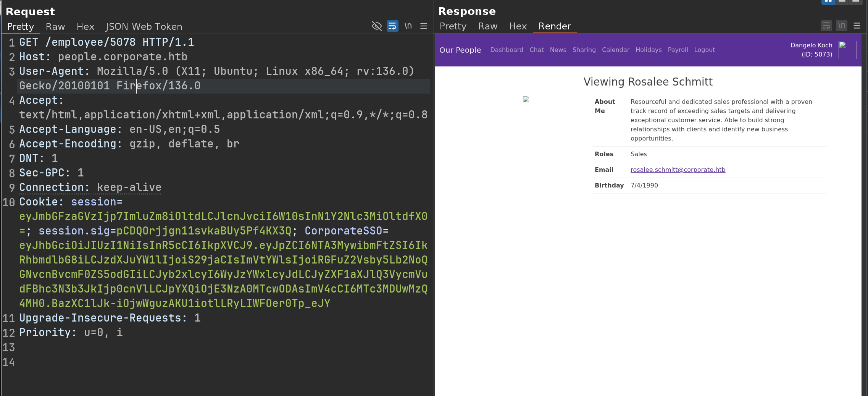This screenshot has height=396, width=868.
Task: Open rosalee.schmitt@corporate.htb email link
Action: (678, 170)
